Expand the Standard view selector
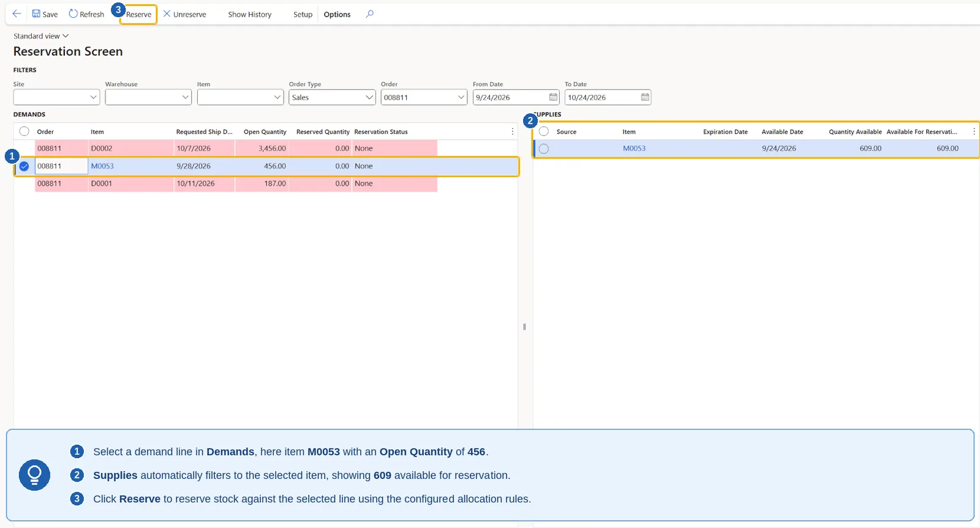The height and width of the screenshot is (528, 980). [x=41, y=36]
